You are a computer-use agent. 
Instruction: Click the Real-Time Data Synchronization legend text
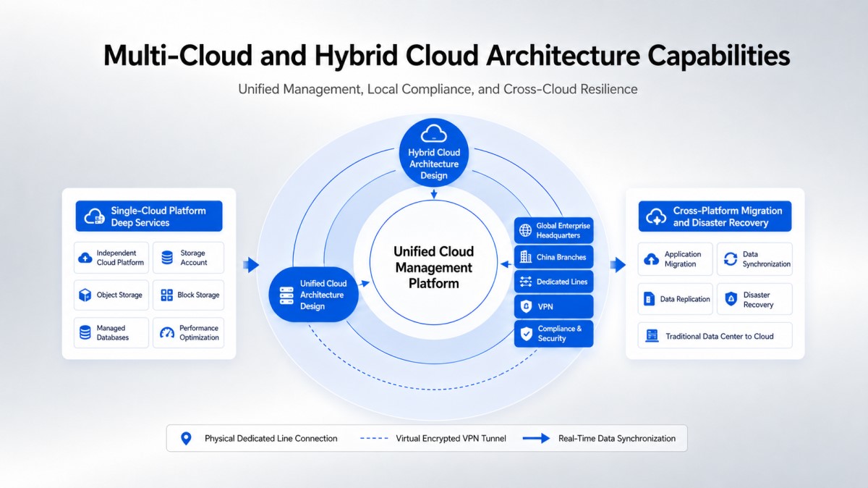617,438
